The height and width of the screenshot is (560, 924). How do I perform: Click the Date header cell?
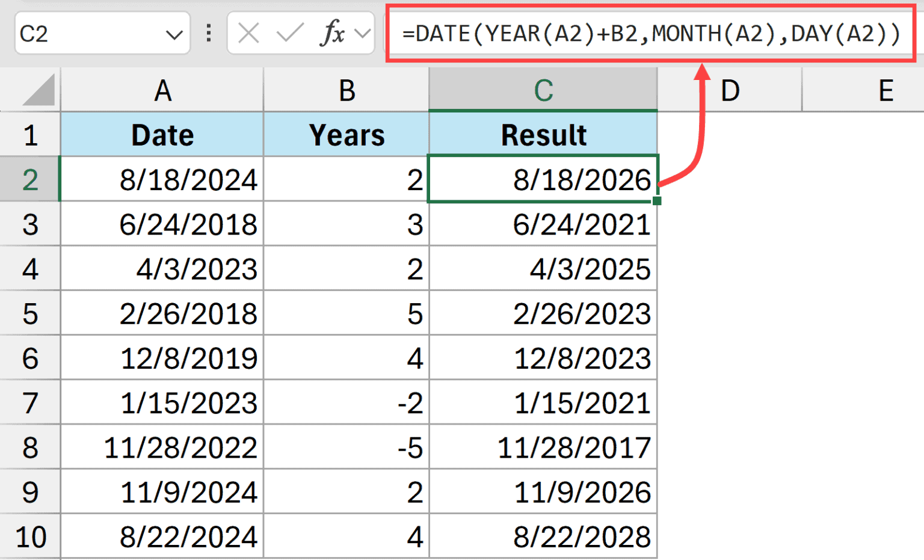point(162,135)
